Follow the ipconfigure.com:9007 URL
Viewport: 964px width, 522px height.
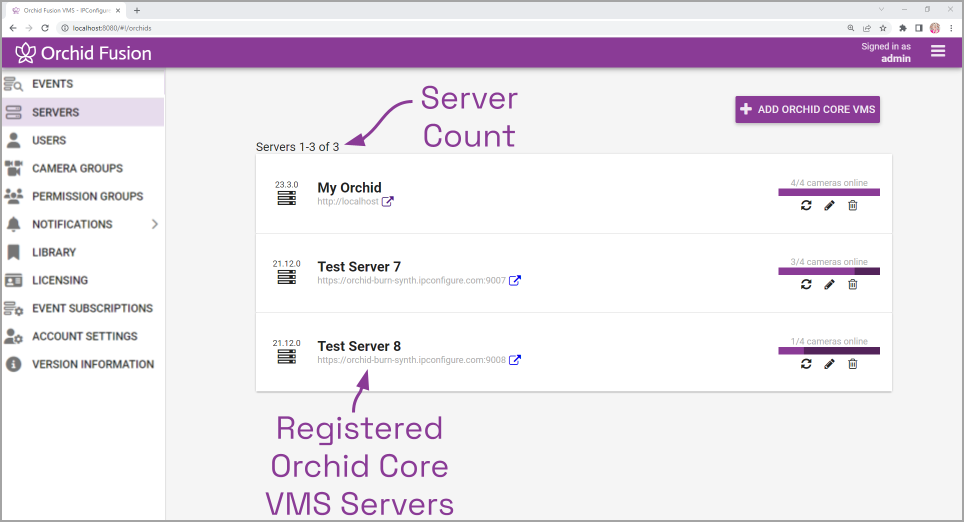tap(411, 280)
